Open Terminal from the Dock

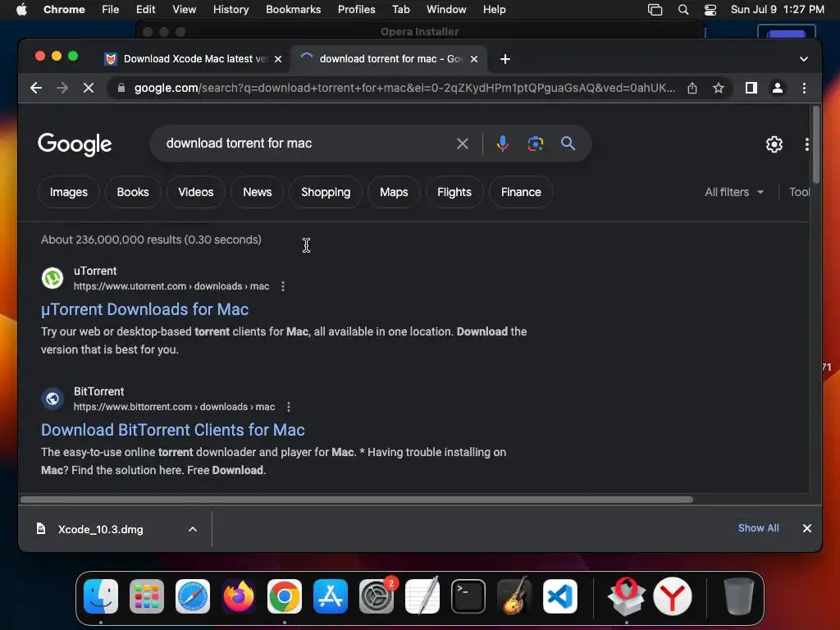pyautogui.click(x=468, y=596)
